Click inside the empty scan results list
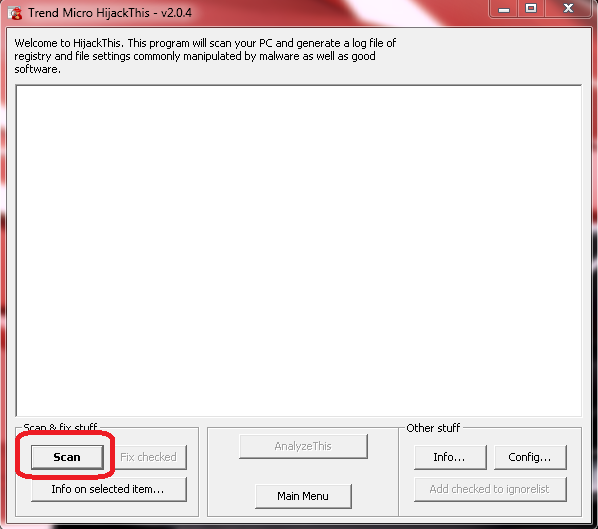The width and height of the screenshot is (598, 529). tap(299, 251)
